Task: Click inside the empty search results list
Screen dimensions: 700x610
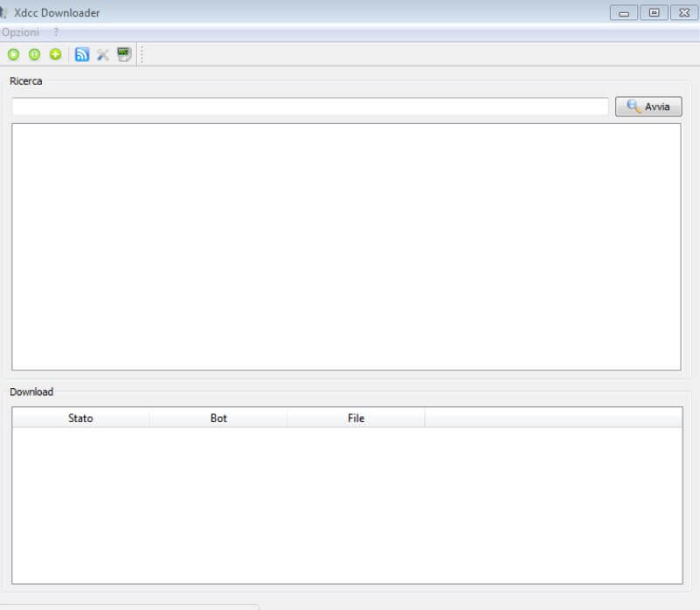Action: coord(346,247)
